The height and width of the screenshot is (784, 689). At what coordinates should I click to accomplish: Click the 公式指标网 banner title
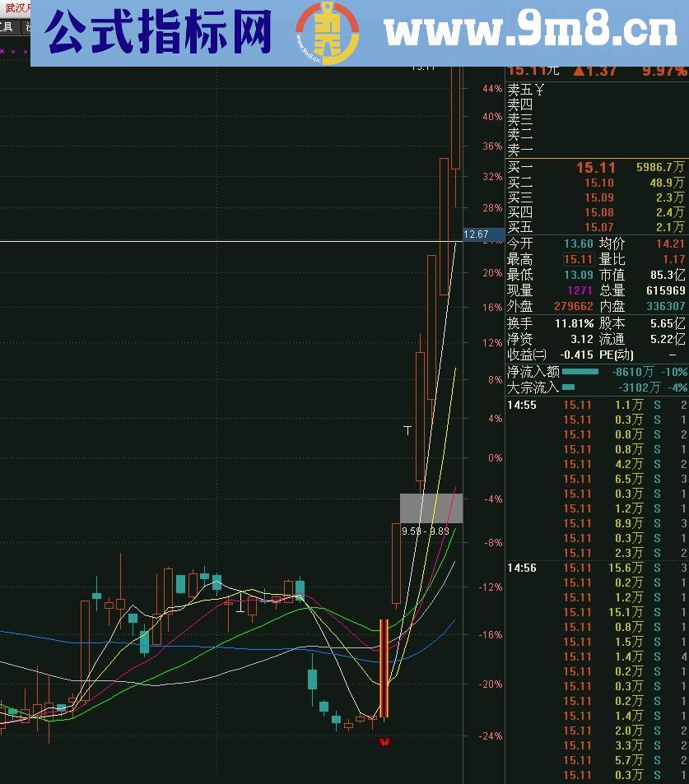coord(158,32)
